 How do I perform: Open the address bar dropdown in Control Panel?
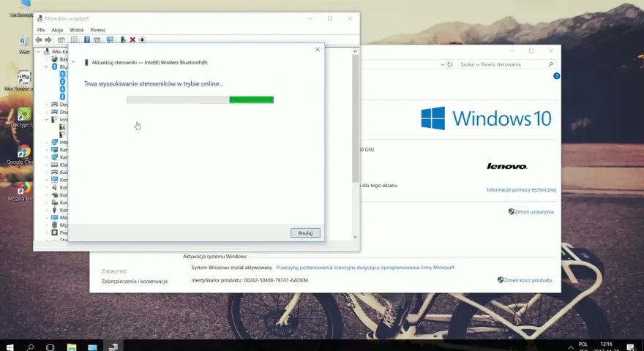point(442,64)
